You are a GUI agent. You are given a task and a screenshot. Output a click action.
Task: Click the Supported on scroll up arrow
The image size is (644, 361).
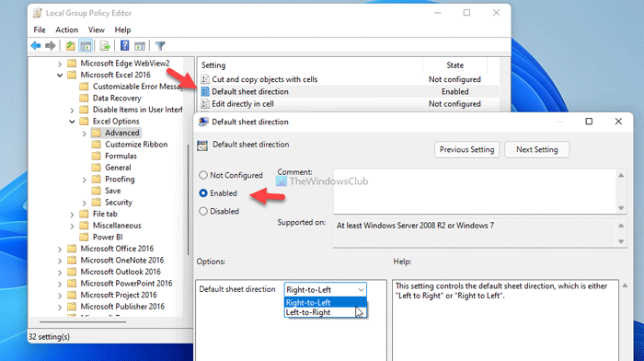pyautogui.click(x=621, y=226)
